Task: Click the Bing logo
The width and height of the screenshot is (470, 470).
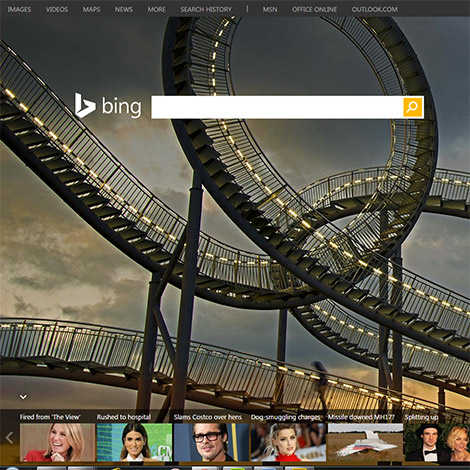Action: point(108,106)
